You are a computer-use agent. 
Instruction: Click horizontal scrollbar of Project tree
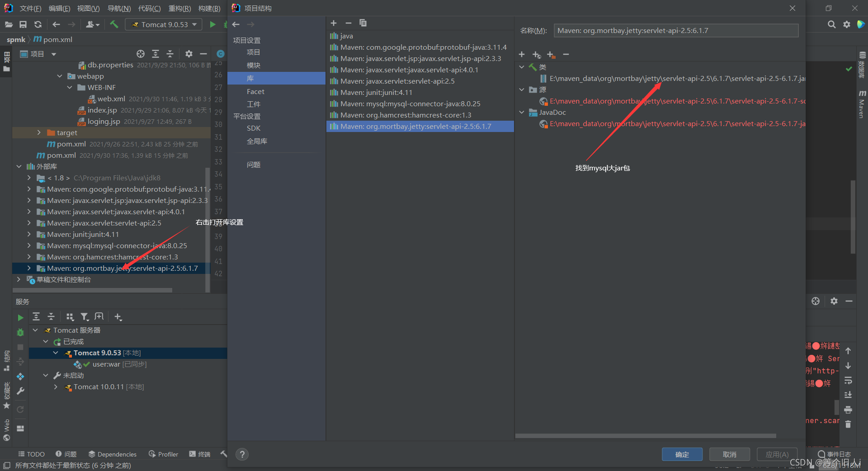tap(93, 290)
